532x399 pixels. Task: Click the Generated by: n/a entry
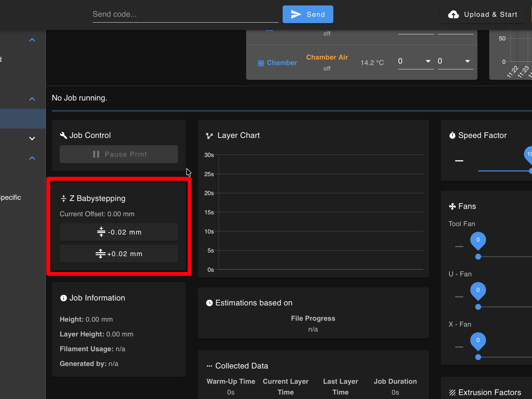click(89, 364)
